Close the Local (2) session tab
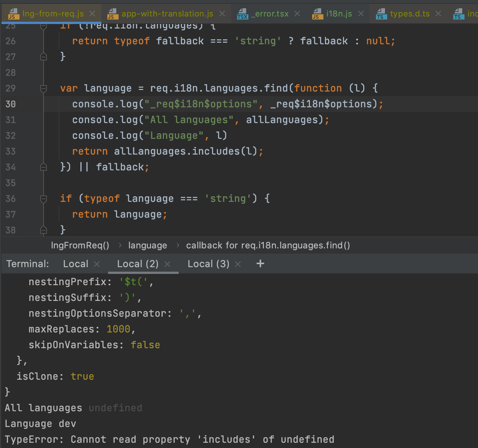The image size is (478, 448). click(167, 264)
